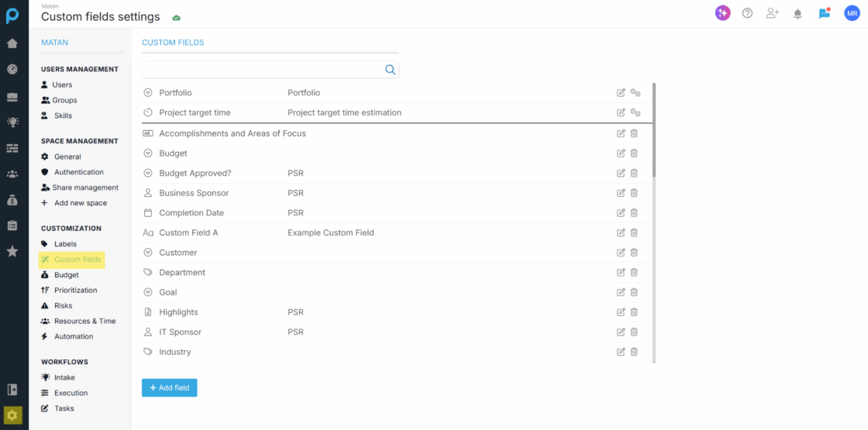Open Users under Users Management
868x430 pixels.
coord(62,84)
